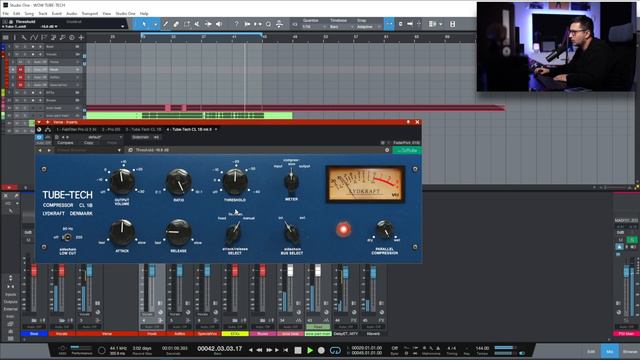Open the File menu
This screenshot has height=360, width=640.
point(5,13)
